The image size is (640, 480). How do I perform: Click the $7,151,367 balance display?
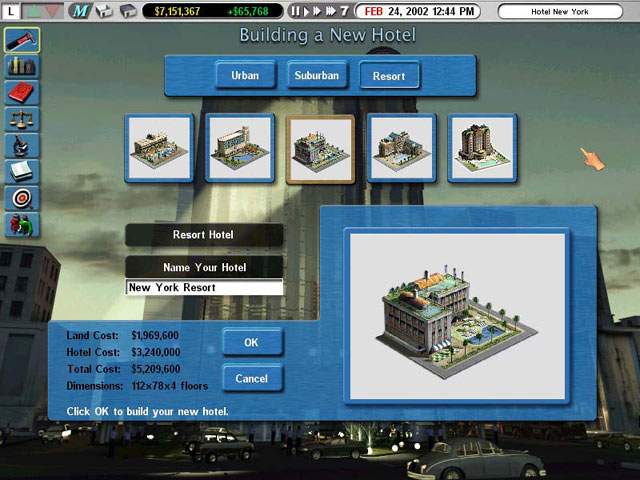[x=177, y=11]
